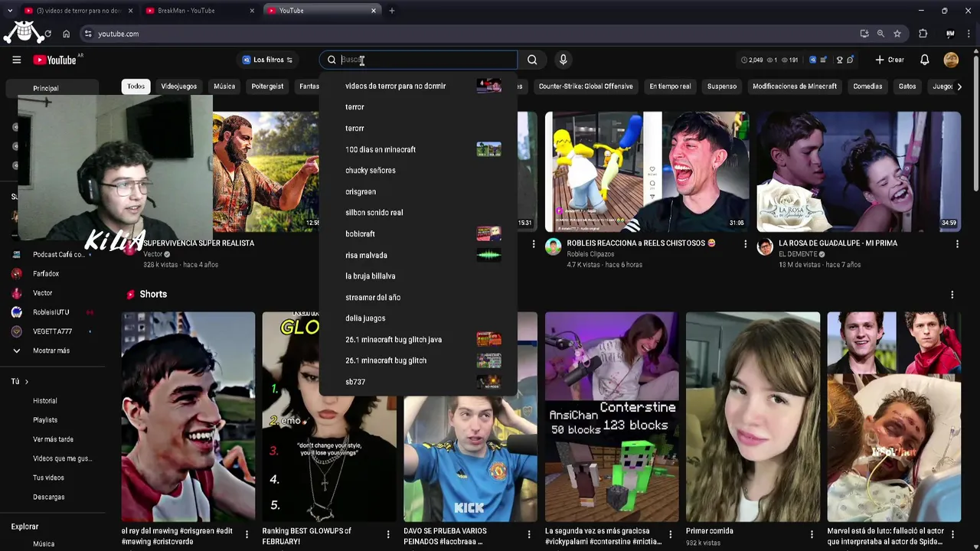
Task: Choose suggestion videos de terror para no dormir
Action: point(418,86)
